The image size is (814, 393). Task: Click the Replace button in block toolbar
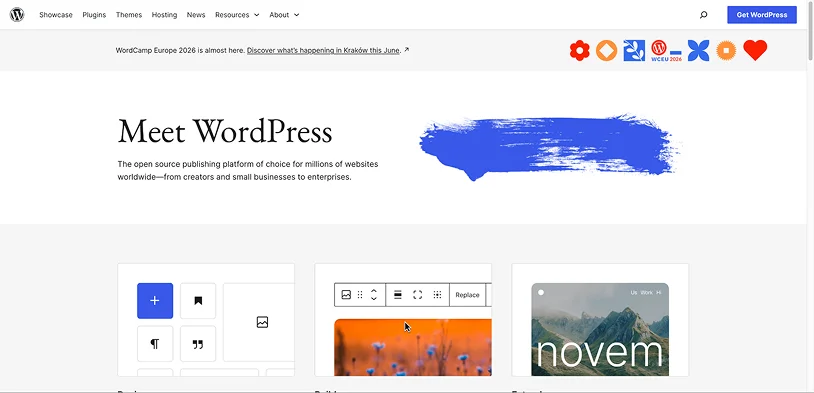point(467,295)
